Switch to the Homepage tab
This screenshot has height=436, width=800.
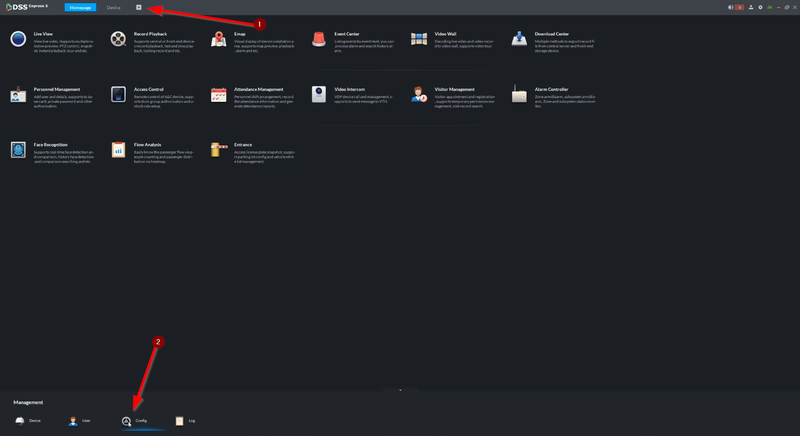80,7
